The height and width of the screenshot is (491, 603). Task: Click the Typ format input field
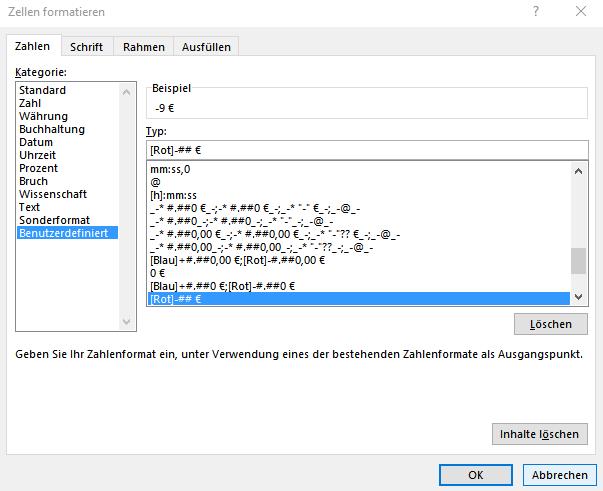click(367, 150)
